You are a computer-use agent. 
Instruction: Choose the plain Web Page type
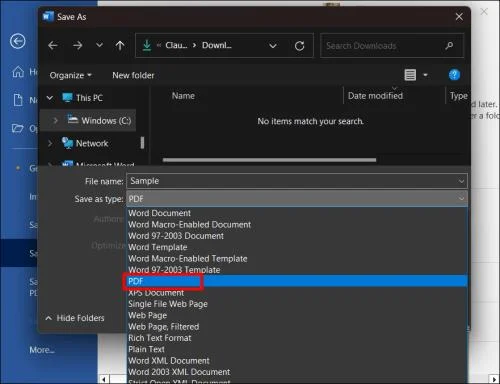pos(147,315)
